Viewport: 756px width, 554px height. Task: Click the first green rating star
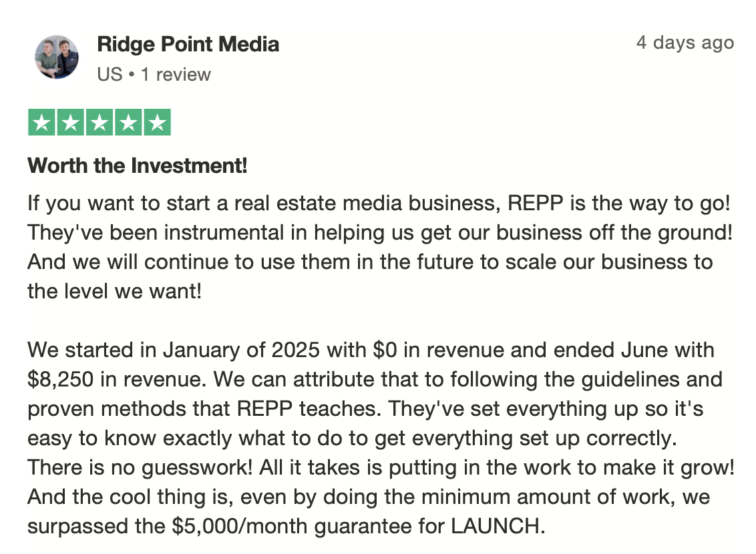(41, 122)
